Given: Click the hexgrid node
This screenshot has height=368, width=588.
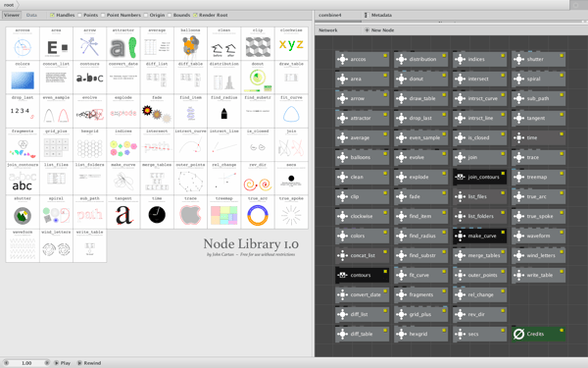Looking at the screenshot, I should [x=420, y=334].
